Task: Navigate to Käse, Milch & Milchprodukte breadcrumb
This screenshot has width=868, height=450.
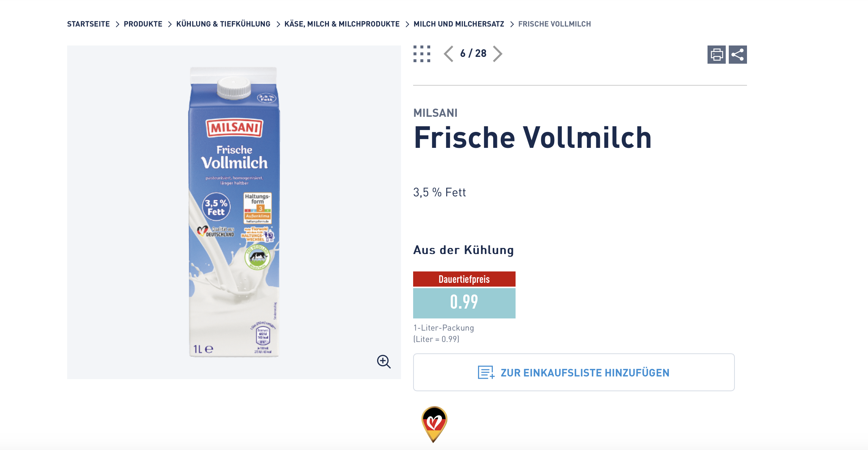Action: (342, 24)
